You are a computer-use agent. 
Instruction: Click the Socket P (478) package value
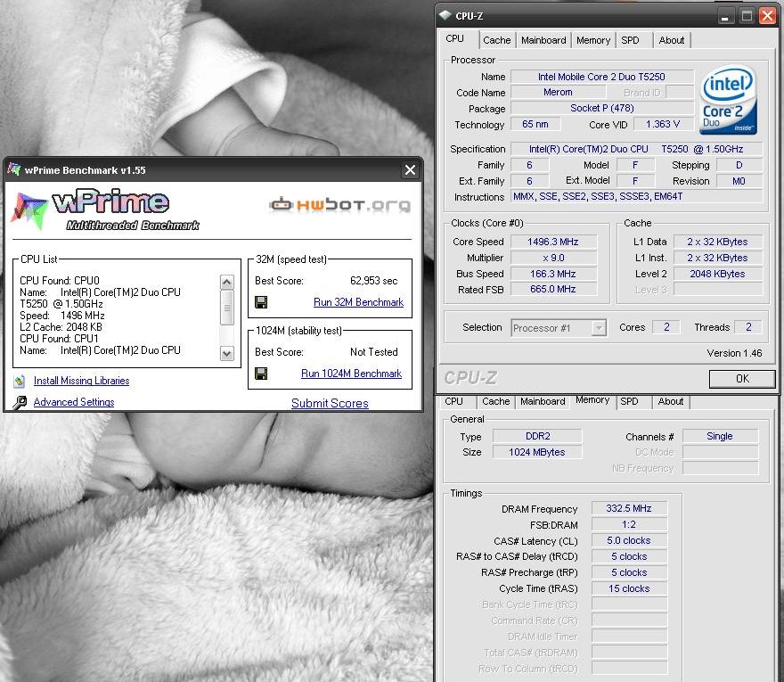(x=601, y=108)
